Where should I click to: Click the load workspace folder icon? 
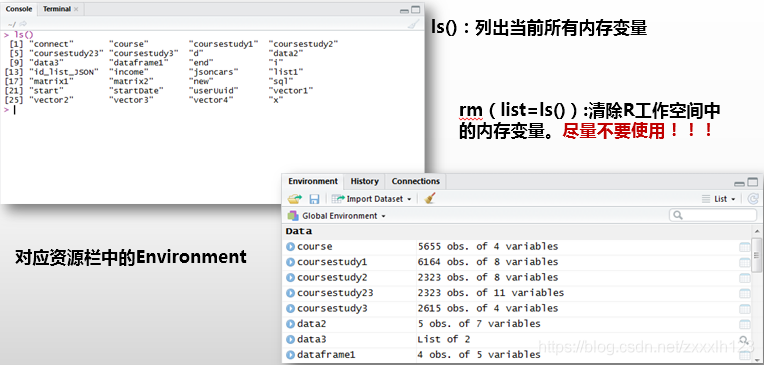[x=295, y=199]
